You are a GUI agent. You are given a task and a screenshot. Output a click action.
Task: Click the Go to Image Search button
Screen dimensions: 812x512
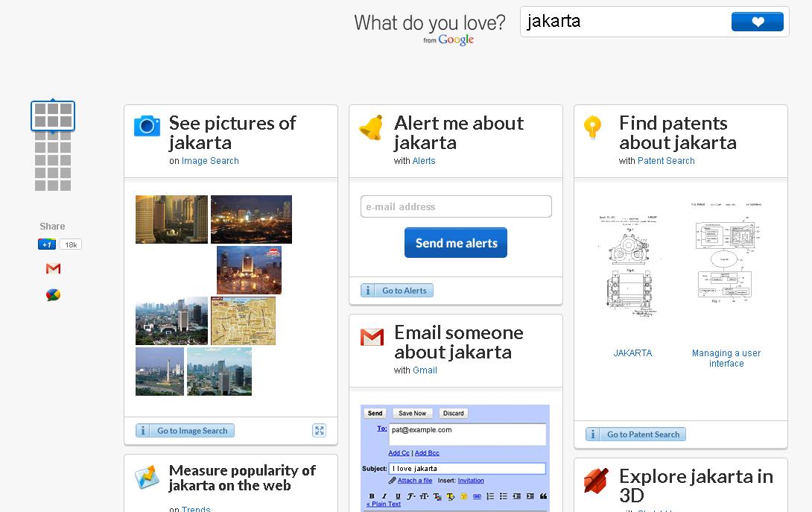tap(185, 431)
